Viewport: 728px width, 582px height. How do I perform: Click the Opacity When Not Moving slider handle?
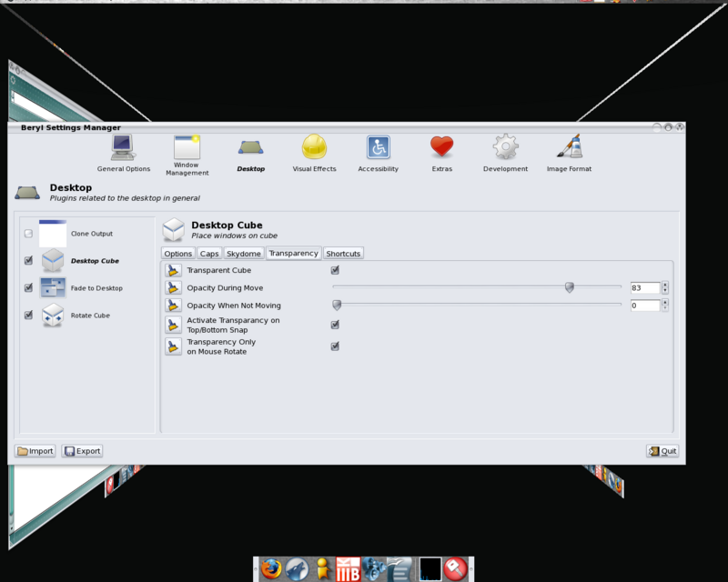[x=337, y=305]
